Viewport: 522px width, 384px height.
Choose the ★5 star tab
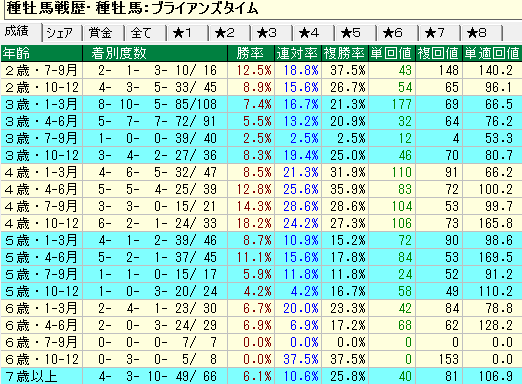(x=356, y=33)
